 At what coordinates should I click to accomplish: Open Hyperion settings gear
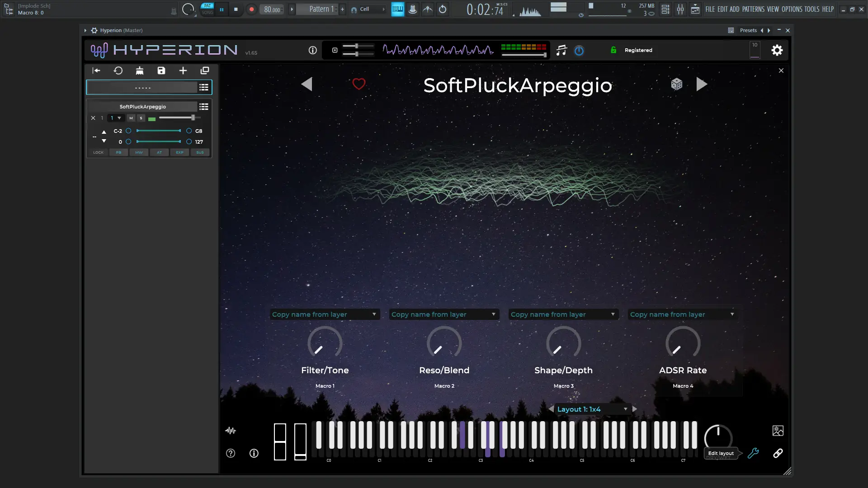click(x=777, y=50)
